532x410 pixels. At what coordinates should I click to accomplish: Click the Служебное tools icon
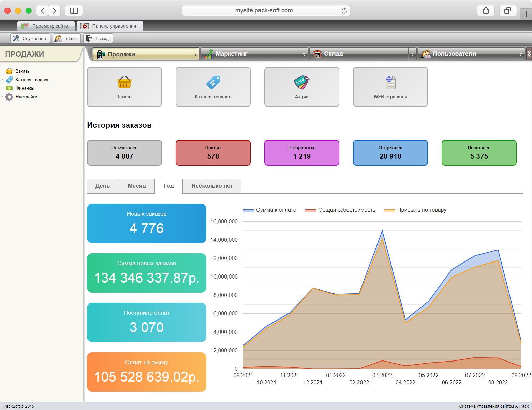point(16,38)
